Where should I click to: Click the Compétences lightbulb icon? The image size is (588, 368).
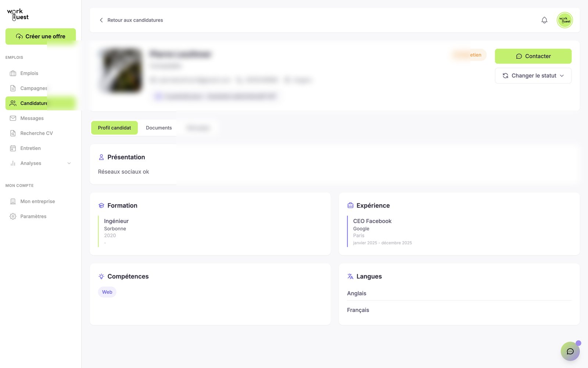click(x=101, y=276)
